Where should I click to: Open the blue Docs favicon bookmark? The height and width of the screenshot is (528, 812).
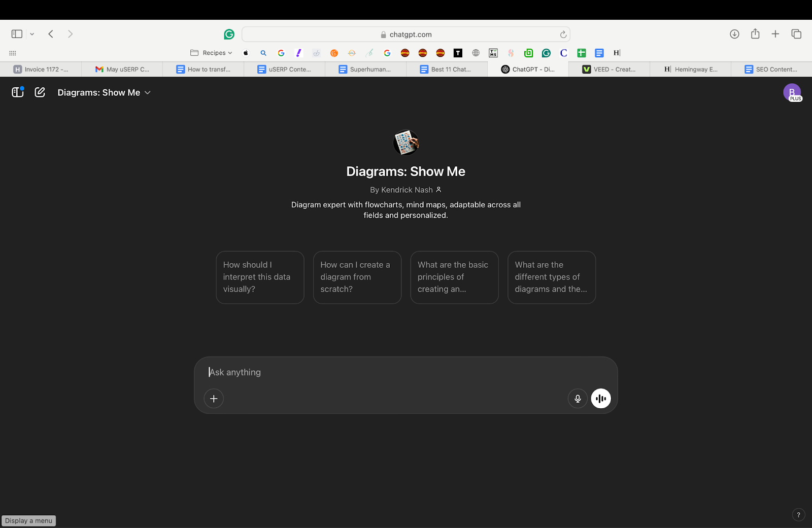599,53
